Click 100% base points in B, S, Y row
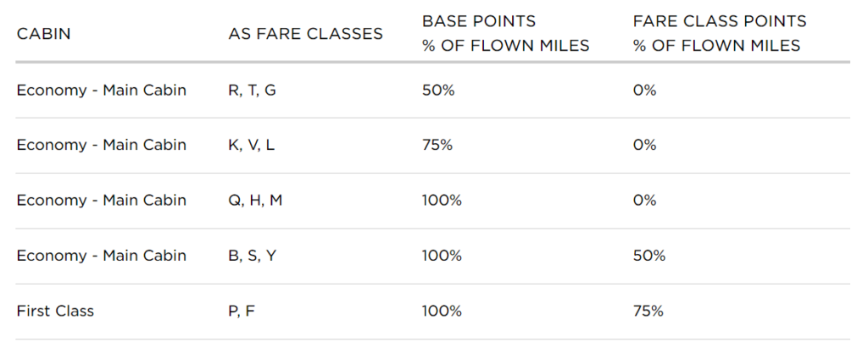The height and width of the screenshot is (353, 868). click(442, 256)
